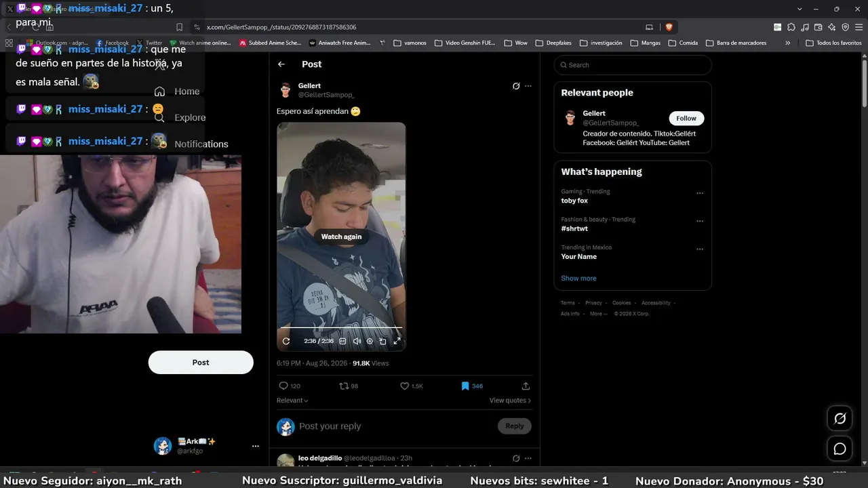
Task: Toggle captions on the video player
Action: coord(342,341)
